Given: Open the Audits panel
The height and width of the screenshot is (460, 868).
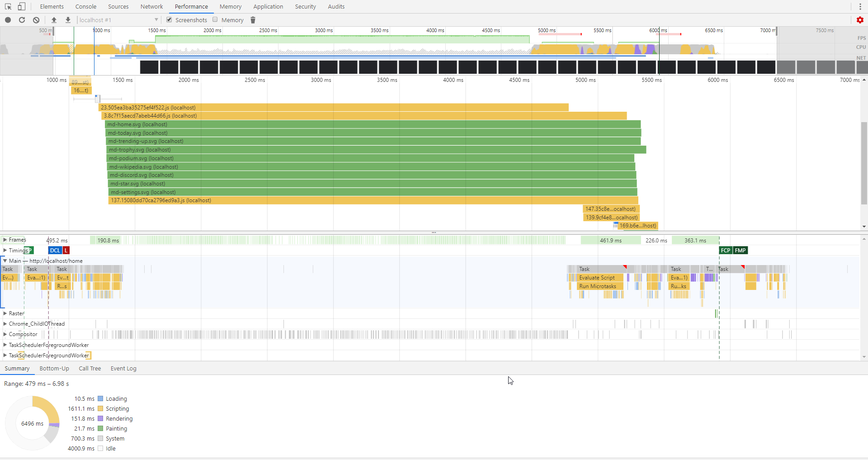Looking at the screenshot, I should pos(336,6).
